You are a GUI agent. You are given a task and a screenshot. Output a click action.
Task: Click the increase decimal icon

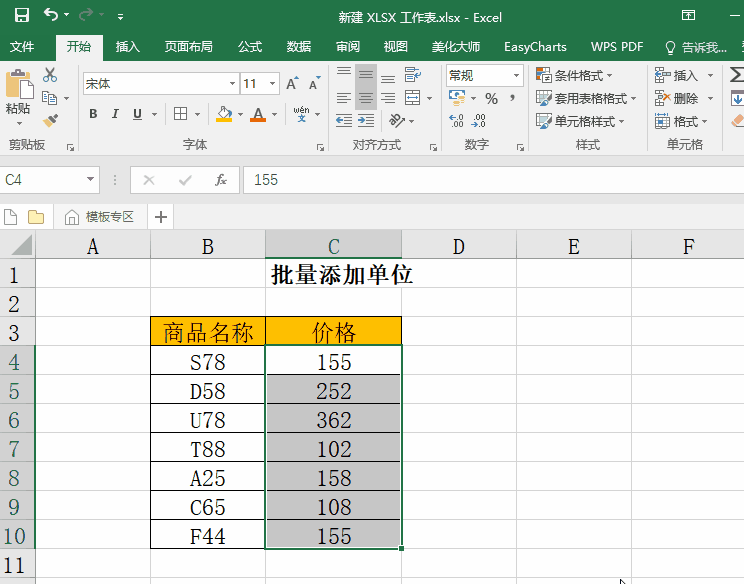pyautogui.click(x=457, y=121)
